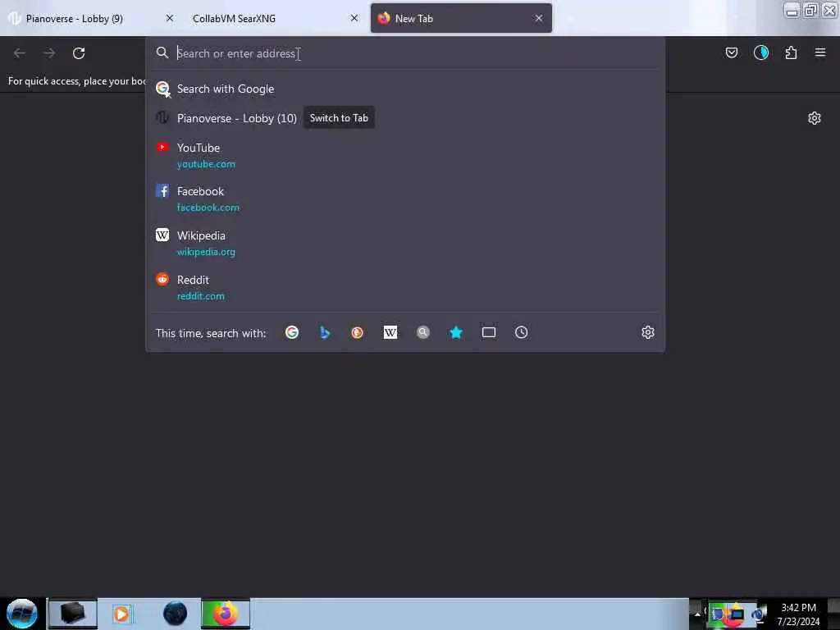Search this time with SearXNG magnifier icon
This screenshot has width=840, height=630.
pyautogui.click(x=423, y=333)
